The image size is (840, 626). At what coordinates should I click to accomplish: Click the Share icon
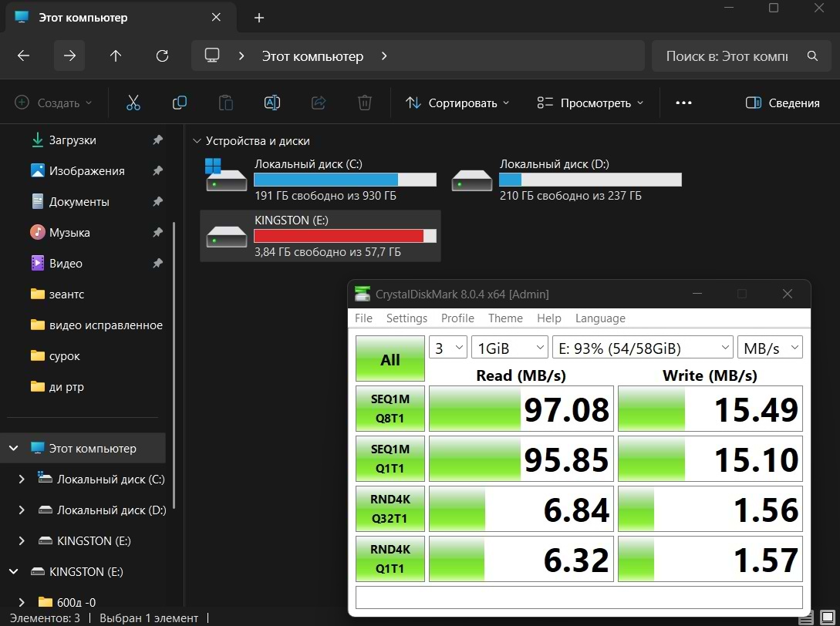tap(319, 103)
